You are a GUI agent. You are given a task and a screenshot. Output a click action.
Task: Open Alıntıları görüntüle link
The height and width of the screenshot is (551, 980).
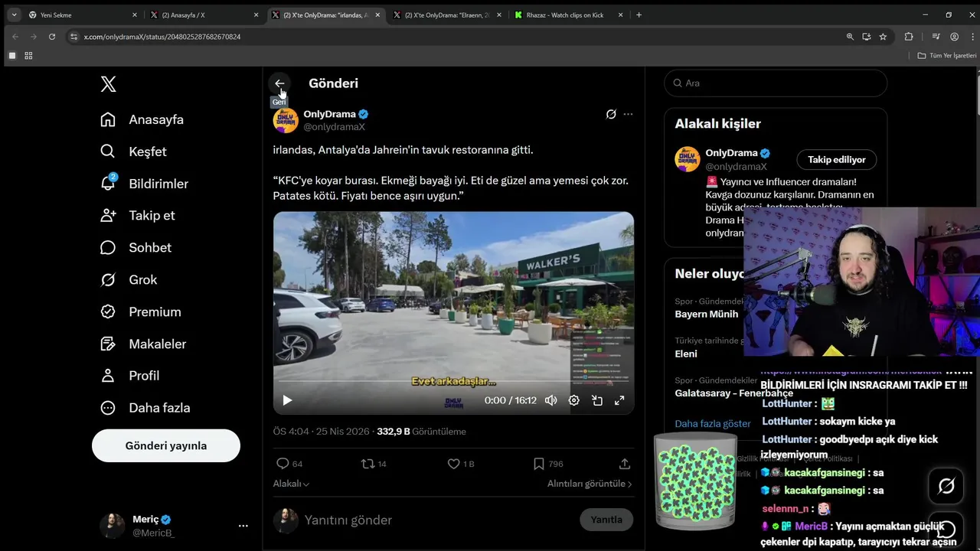click(590, 484)
